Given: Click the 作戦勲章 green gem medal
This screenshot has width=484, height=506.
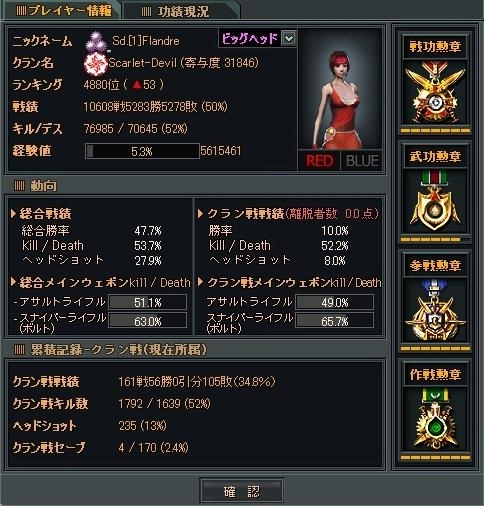Looking at the screenshot, I should [x=435, y=419].
